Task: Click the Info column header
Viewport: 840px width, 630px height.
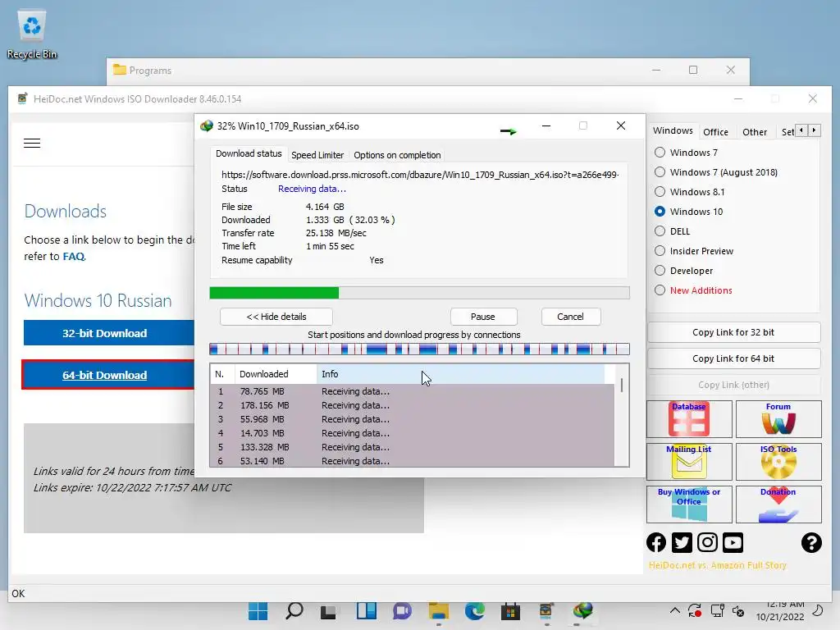Action: point(461,374)
